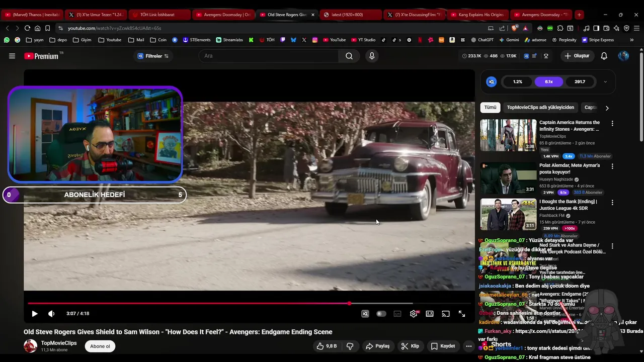The height and width of the screenshot is (362, 644).
Task: Open a new browser tab
Action: [x=579, y=15]
